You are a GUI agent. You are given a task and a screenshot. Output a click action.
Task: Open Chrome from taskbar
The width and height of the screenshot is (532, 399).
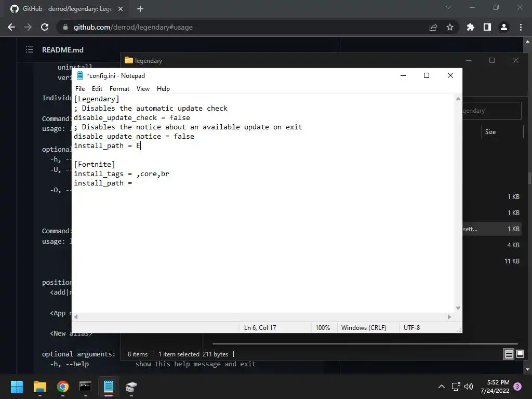pos(63,387)
